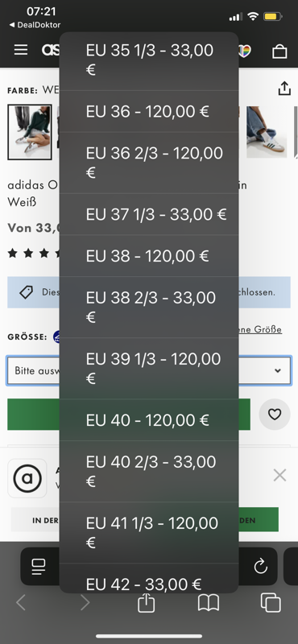The image size is (298, 644).
Task: Choose size EU 37 1/3 - 33,00 €
Action: [149, 214]
